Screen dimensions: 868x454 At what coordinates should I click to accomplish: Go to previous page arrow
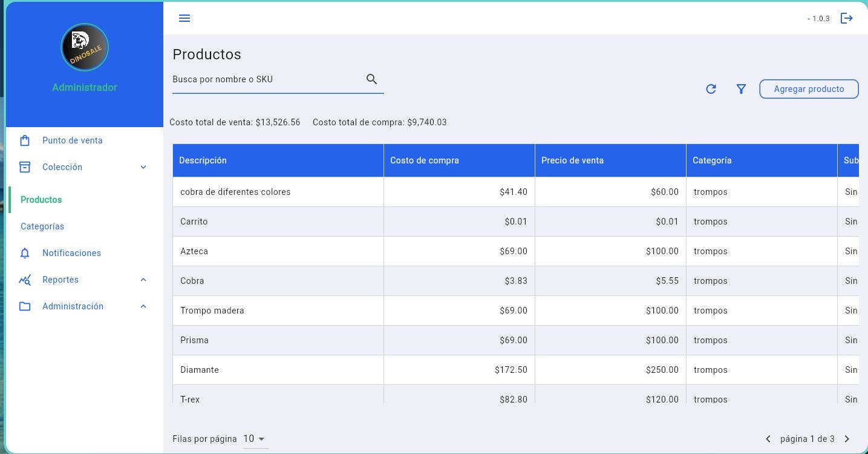pyautogui.click(x=768, y=439)
